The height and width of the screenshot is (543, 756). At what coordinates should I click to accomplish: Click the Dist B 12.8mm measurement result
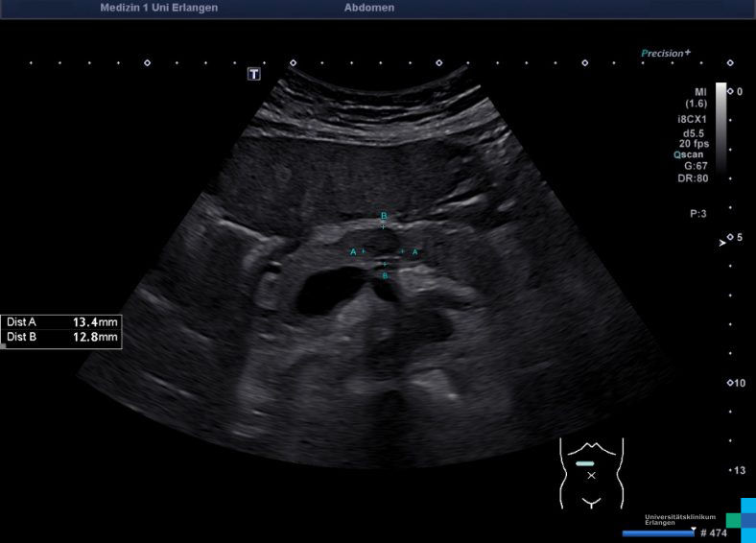click(x=62, y=338)
